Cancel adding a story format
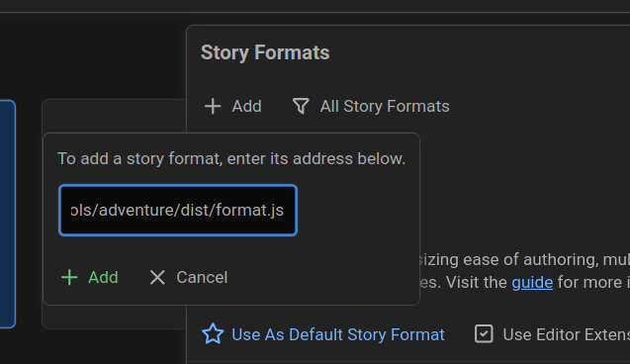Viewport: 630px width, 364px height. 188,277
